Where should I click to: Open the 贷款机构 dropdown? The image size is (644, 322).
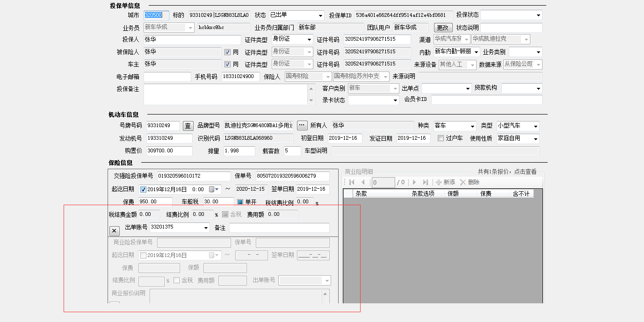pyautogui.click(x=538, y=88)
